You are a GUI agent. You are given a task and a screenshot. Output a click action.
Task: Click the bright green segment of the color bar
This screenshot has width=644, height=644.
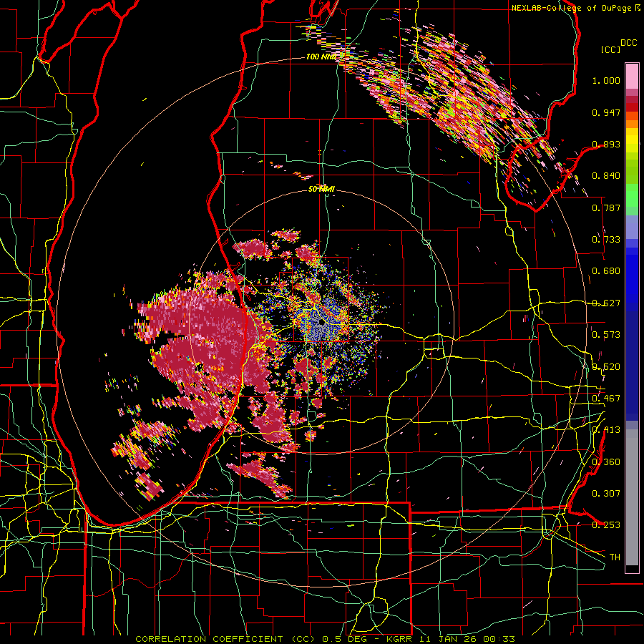(x=632, y=195)
